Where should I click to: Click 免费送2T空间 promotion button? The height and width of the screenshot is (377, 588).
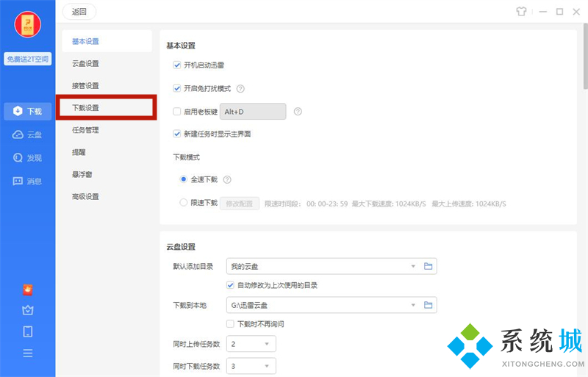28,59
